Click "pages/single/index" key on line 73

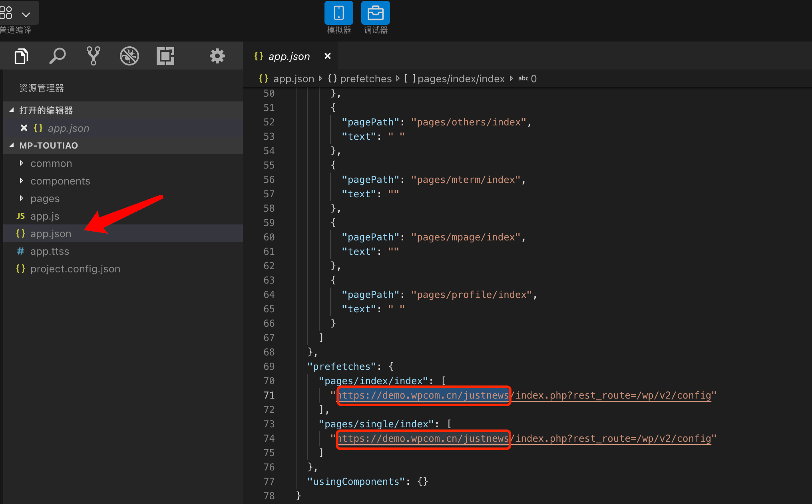click(376, 424)
